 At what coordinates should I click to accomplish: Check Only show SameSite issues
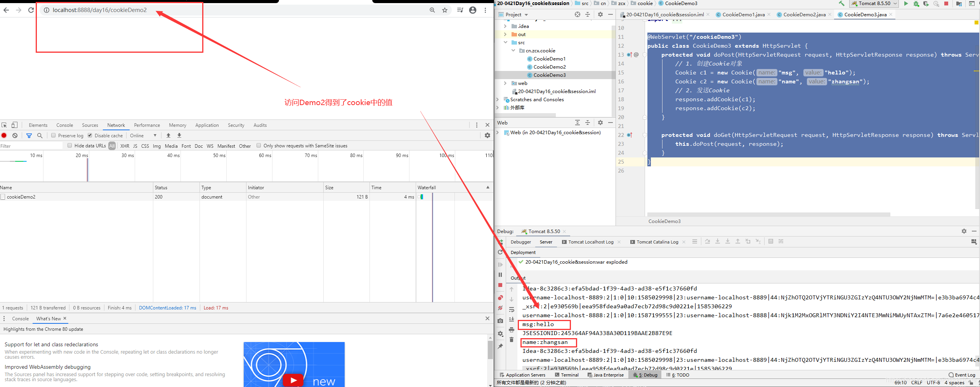pos(259,145)
